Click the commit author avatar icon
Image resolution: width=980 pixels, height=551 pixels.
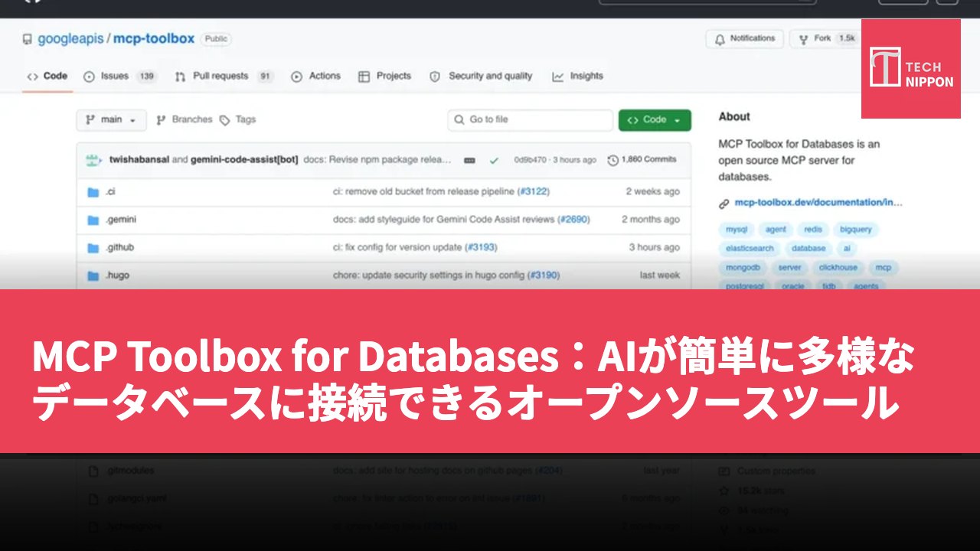94,160
